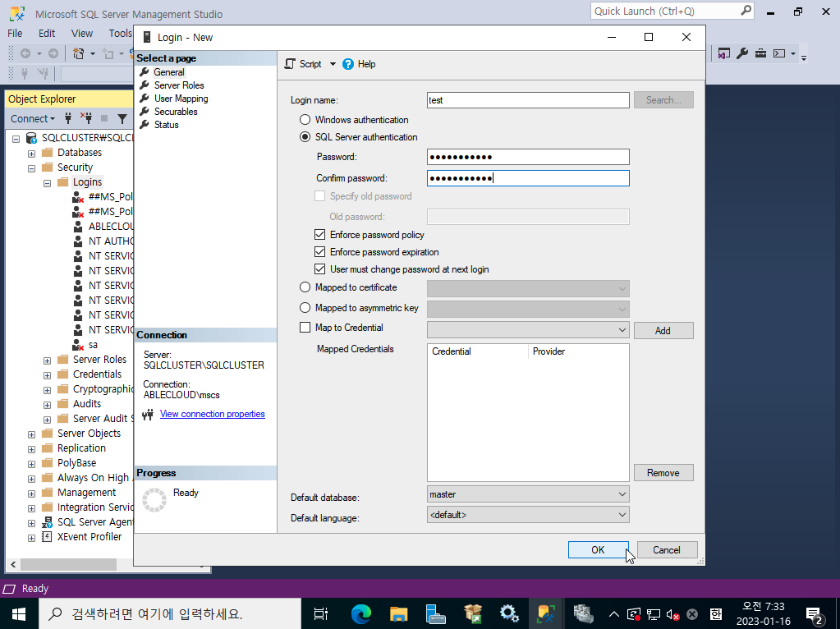Open the File menu
This screenshot has width=840, height=629.
[15, 33]
